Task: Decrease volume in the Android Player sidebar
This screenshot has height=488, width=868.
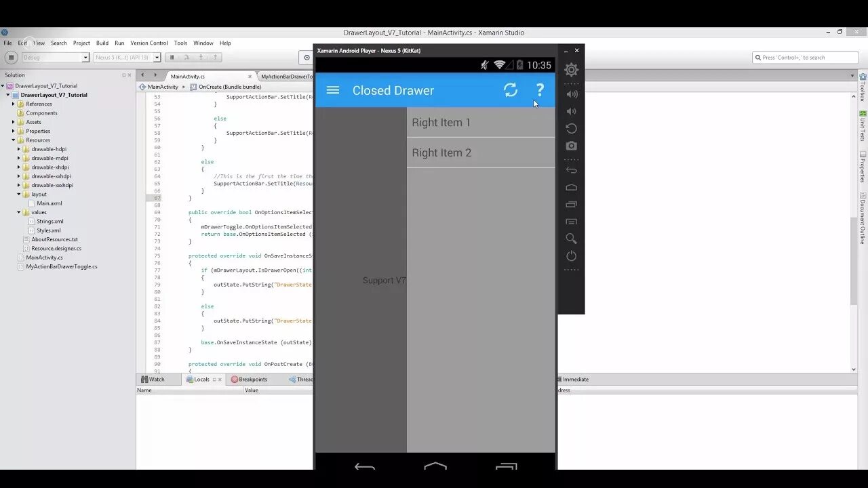Action: [572, 111]
